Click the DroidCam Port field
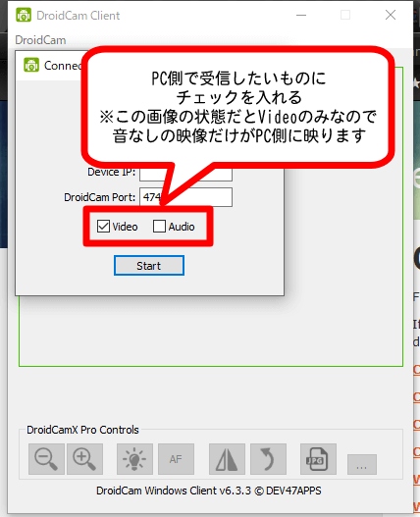 185,197
